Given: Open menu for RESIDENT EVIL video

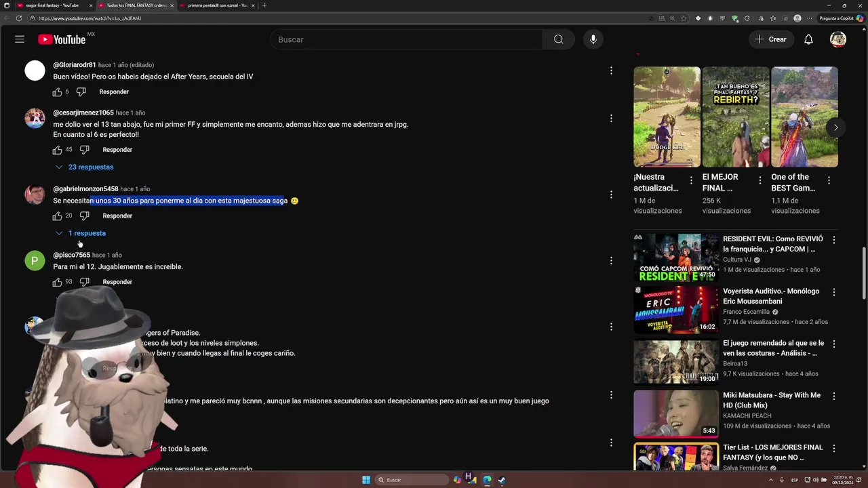Looking at the screenshot, I should pyautogui.click(x=834, y=240).
